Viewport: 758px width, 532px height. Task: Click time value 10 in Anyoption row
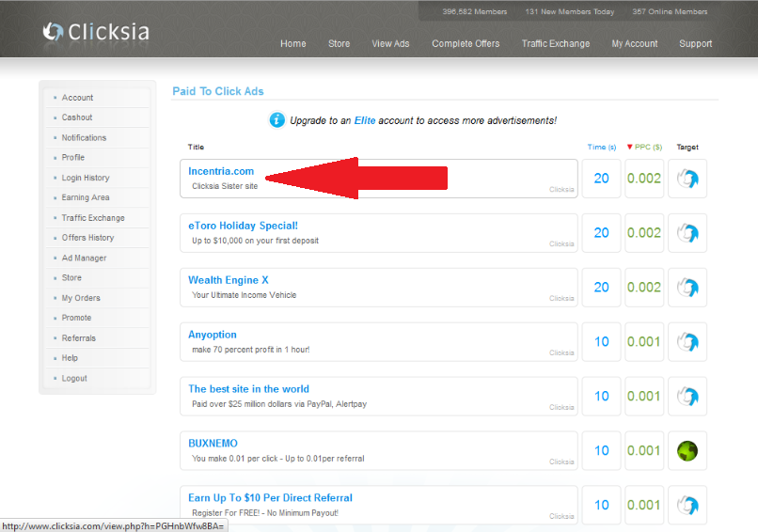point(601,342)
